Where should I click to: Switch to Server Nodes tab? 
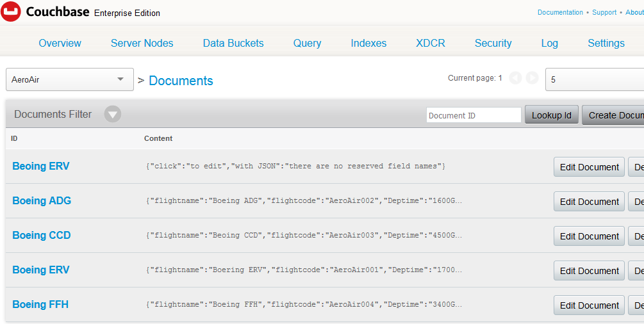pyautogui.click(x=142, y=43)
